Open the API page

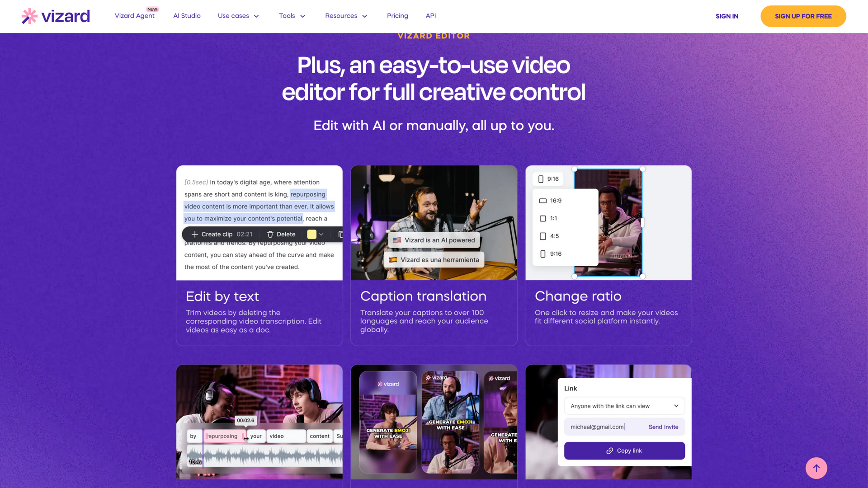(x=430, y=16)
